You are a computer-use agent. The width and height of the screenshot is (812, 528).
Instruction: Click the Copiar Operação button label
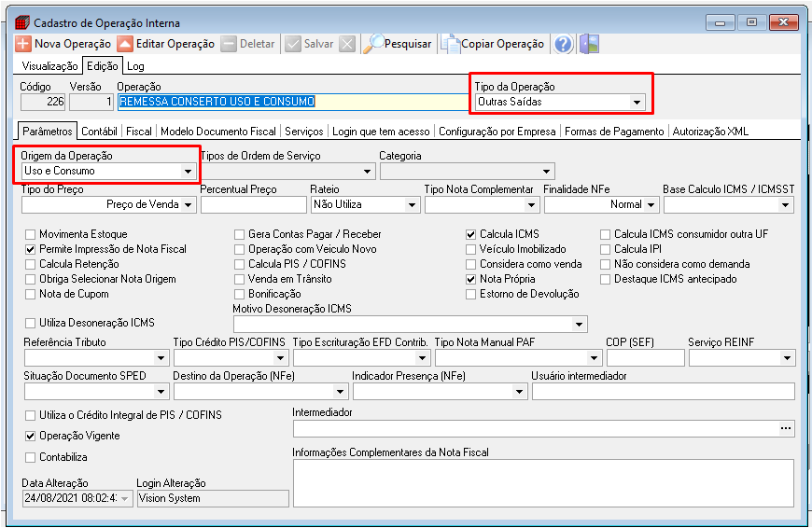click(x=502, y=44)
